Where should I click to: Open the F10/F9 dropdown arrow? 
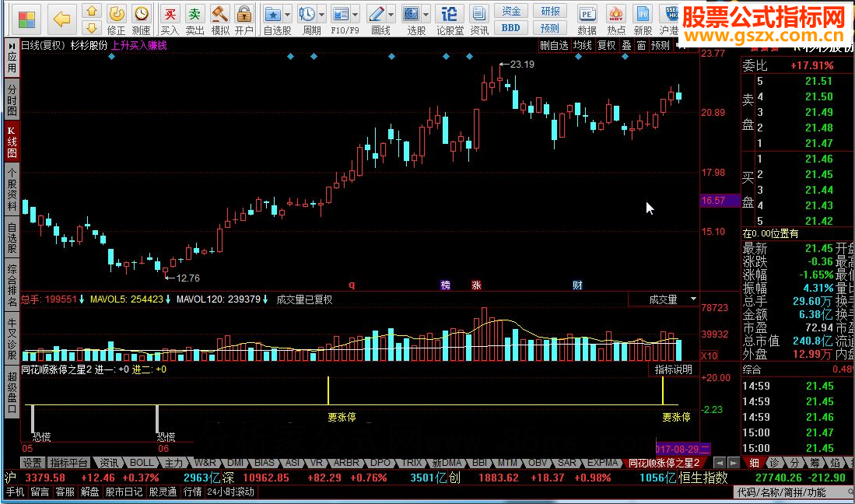coord(356,14)
